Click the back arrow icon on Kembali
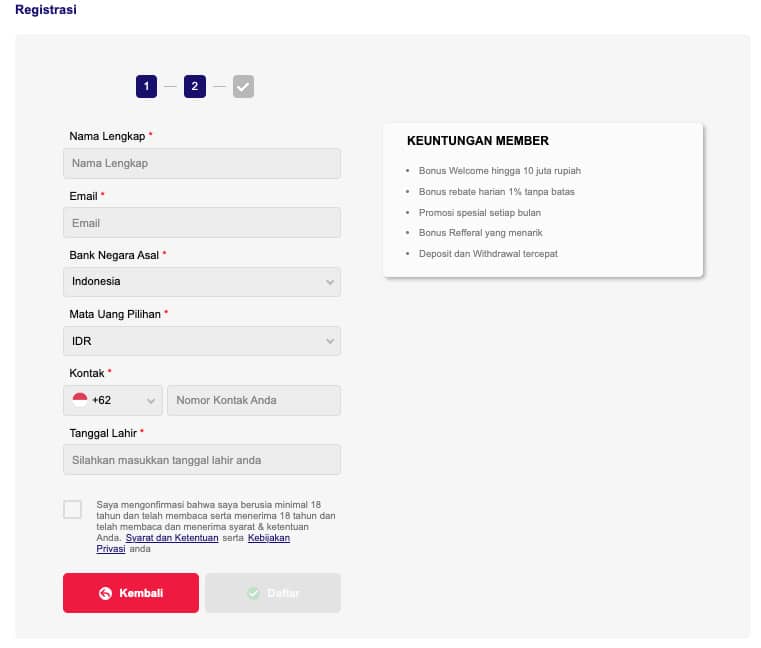Screen dimensions: 761x648 coord(106,593)
